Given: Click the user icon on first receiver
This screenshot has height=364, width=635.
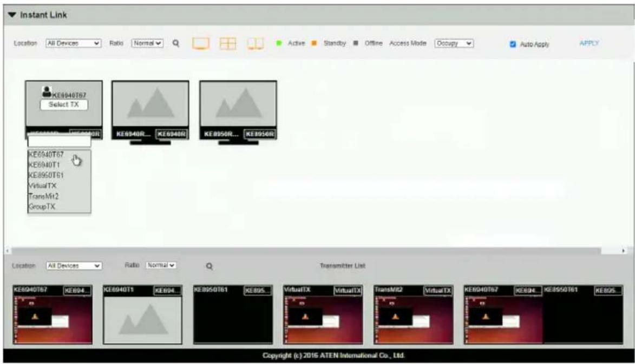Looking at the screenshot, I should (47, 92).
